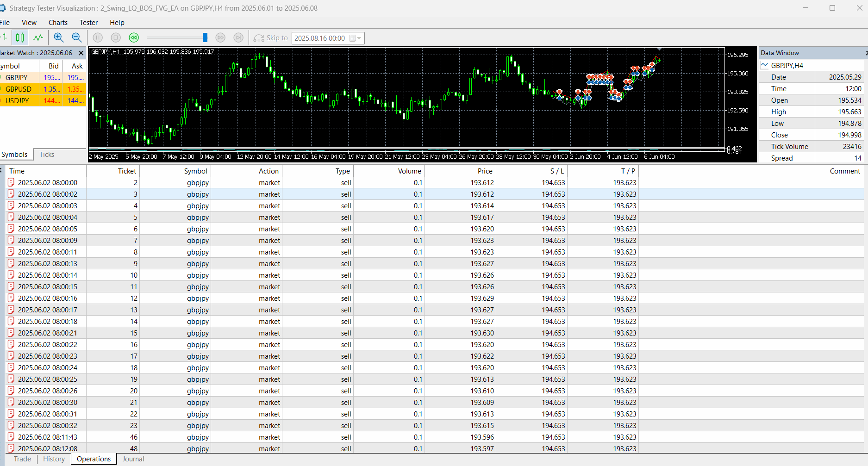The image size is (868, 466).
Task: Stop the strategy tester run
Action: [116, 38]
